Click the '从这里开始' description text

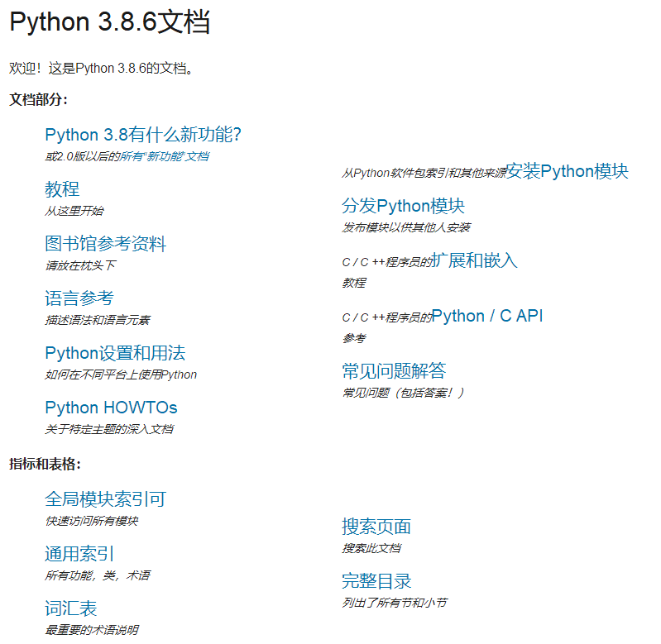coord(74,211)
